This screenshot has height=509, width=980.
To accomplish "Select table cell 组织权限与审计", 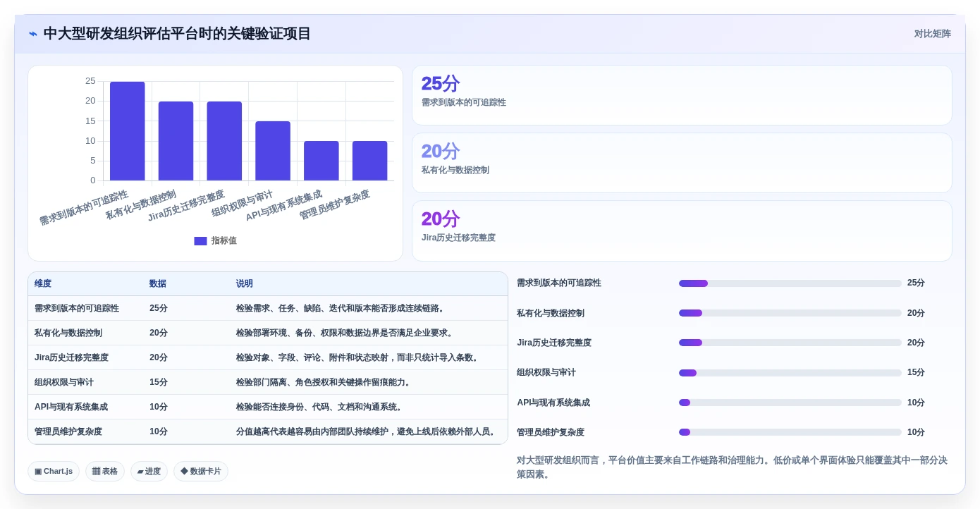I will (x=64, y=383).
